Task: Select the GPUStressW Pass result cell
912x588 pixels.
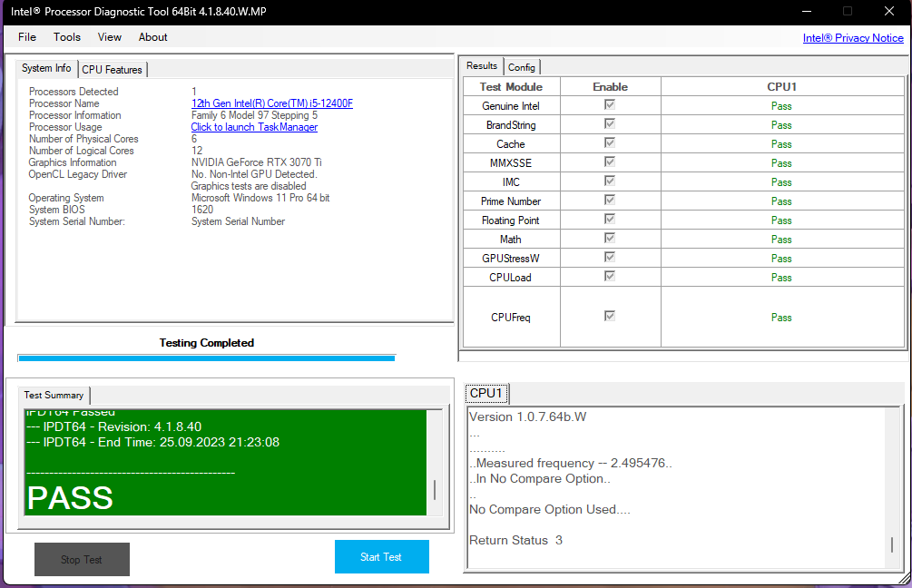Action: coord(781,259)
